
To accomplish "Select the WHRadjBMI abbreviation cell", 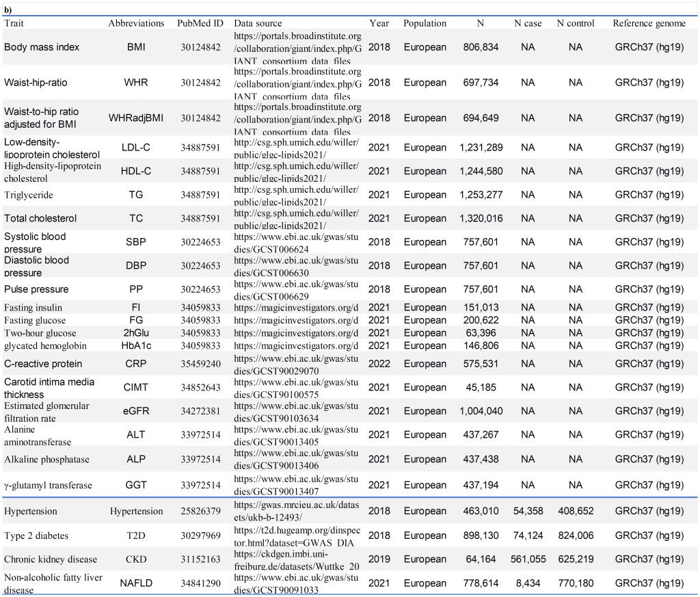I will coord(136,118).
